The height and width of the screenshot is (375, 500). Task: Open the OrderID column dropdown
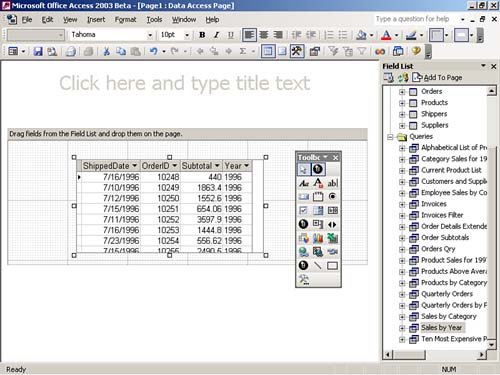[x=175, y=166]
